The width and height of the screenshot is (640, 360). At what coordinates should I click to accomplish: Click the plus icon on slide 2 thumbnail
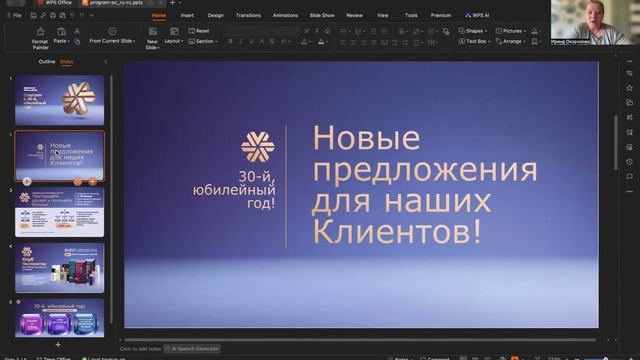(x=93, y=181)
